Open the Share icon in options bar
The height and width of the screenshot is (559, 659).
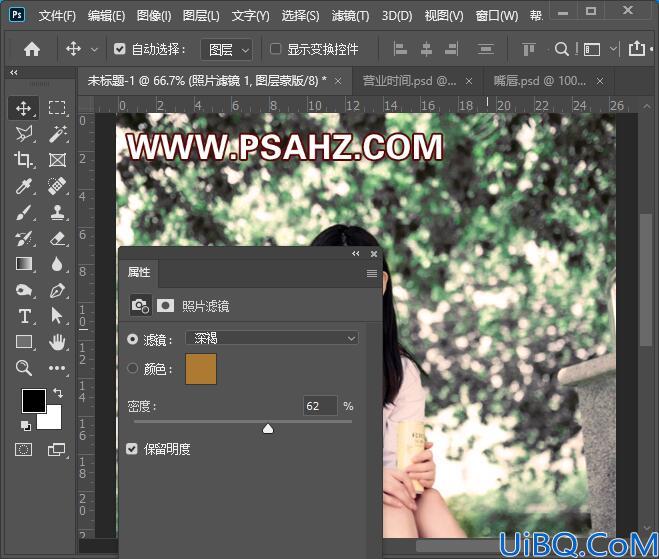(x=637, y=49)
